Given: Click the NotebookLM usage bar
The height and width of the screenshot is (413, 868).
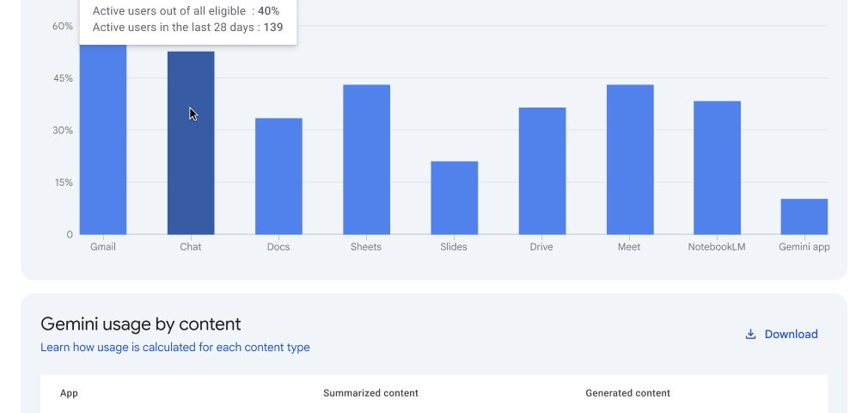Looking at the screenshot, I should [717, 168].
